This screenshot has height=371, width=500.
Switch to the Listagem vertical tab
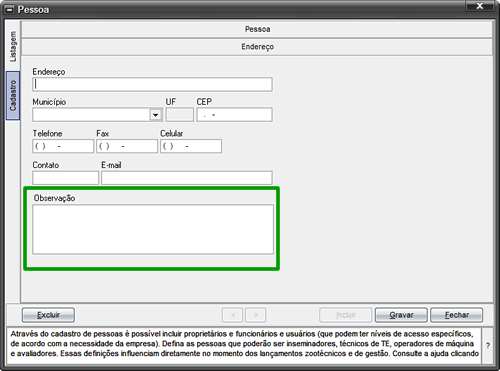click(13, 46)
